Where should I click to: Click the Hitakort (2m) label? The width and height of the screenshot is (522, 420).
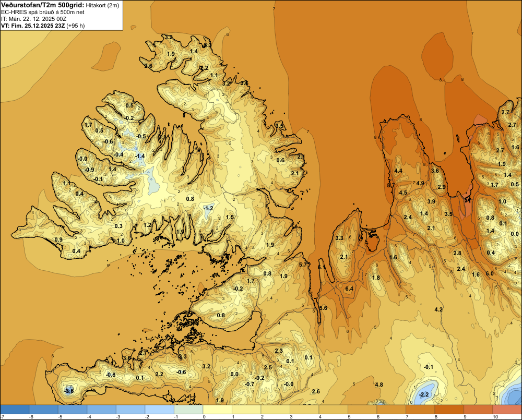(102, 5)
